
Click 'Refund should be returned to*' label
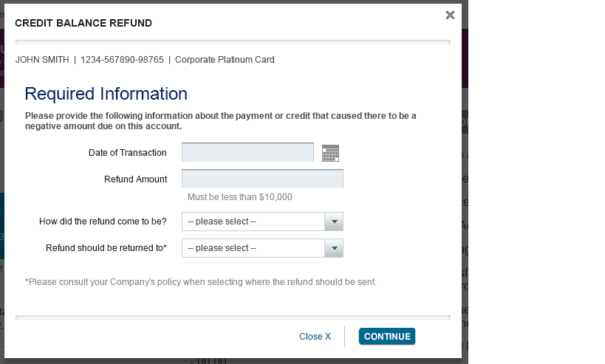coord(106,248)
